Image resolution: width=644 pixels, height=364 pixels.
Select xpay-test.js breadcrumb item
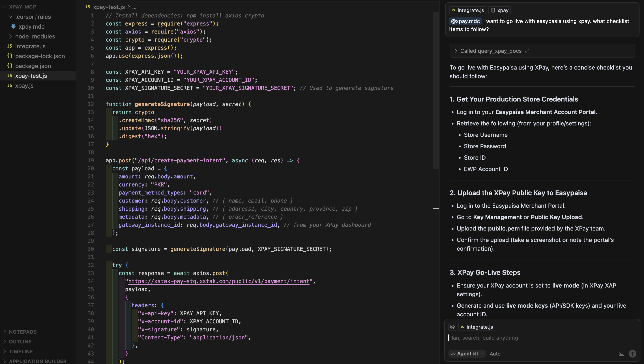click(x=109, y=7)
